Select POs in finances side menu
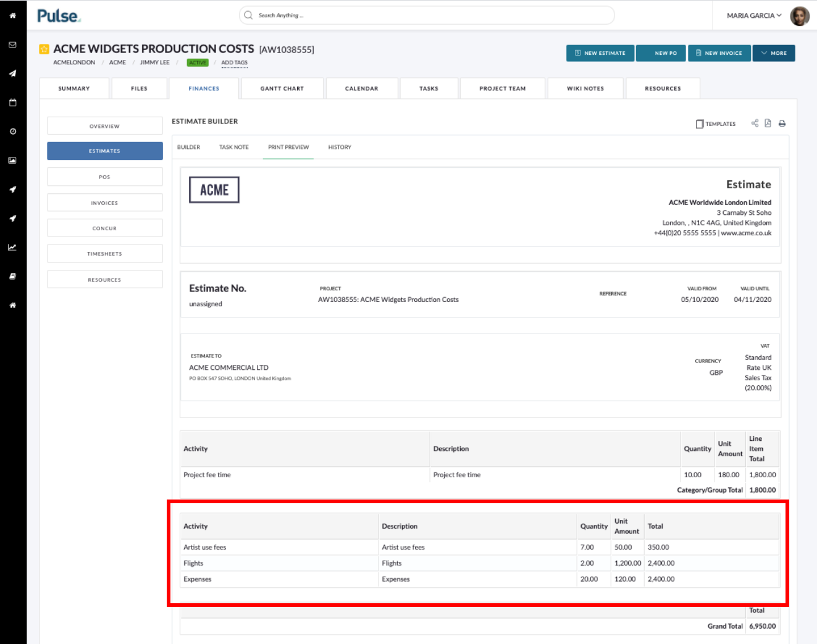 105,177
